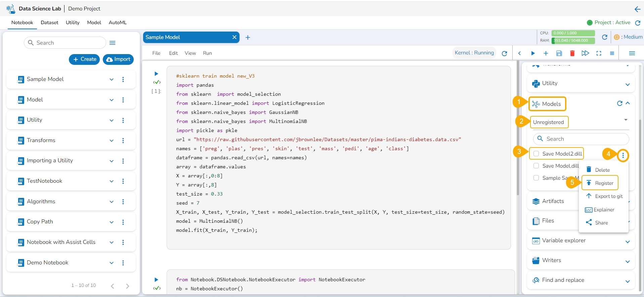Select the Save Model.dill checkbox
This screenshot has height=297, width=644.
pyautogui.click(x=536, y=166)
